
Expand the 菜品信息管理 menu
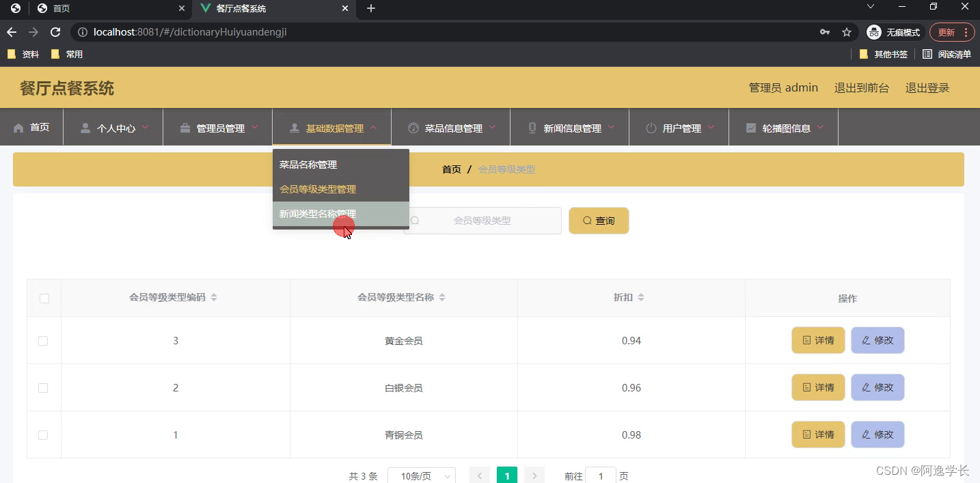(x=451, y=127)
